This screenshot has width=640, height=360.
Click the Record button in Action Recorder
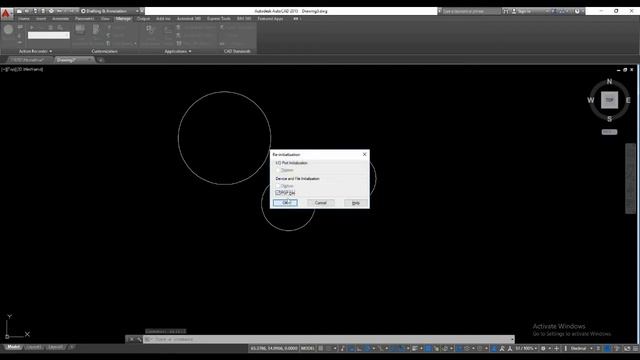click(8, 30)
